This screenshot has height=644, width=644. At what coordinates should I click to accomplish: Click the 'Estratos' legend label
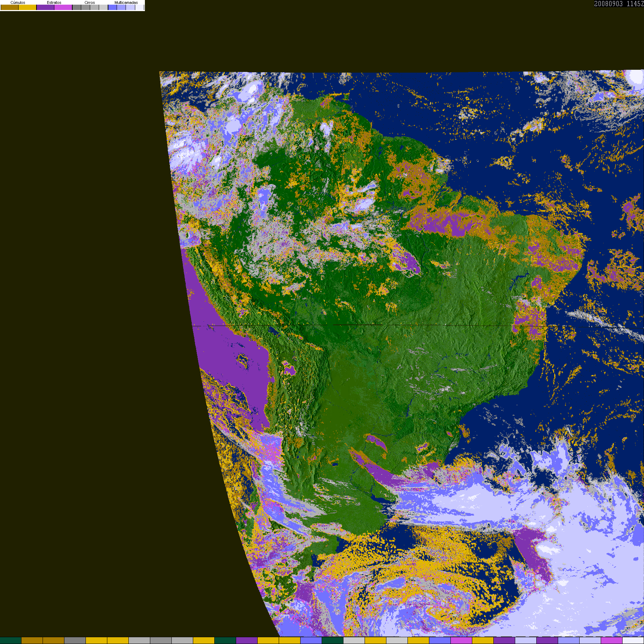tap(54, 3)
